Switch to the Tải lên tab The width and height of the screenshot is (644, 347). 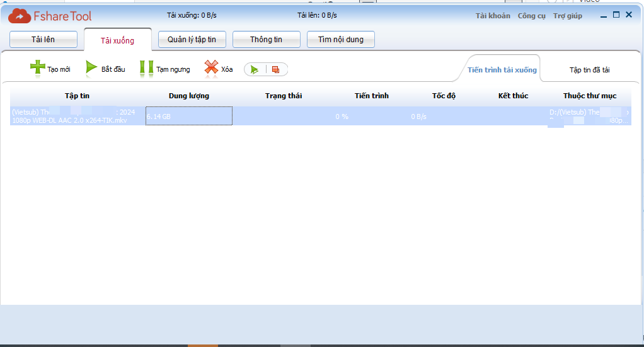click(43, 40)
